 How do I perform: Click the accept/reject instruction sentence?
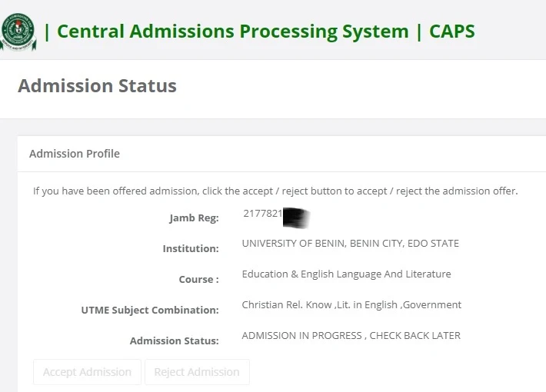275,191
